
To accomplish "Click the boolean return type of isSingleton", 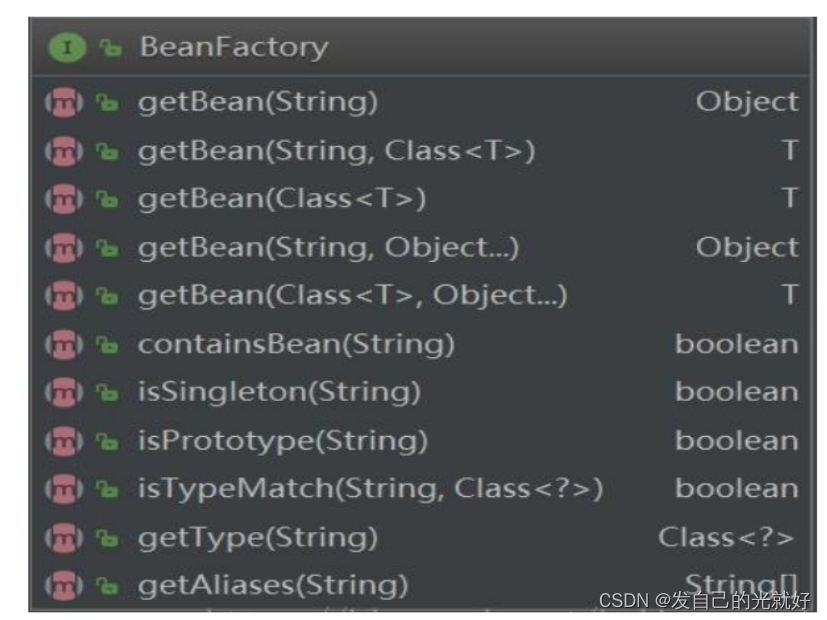I will [737, 392].
